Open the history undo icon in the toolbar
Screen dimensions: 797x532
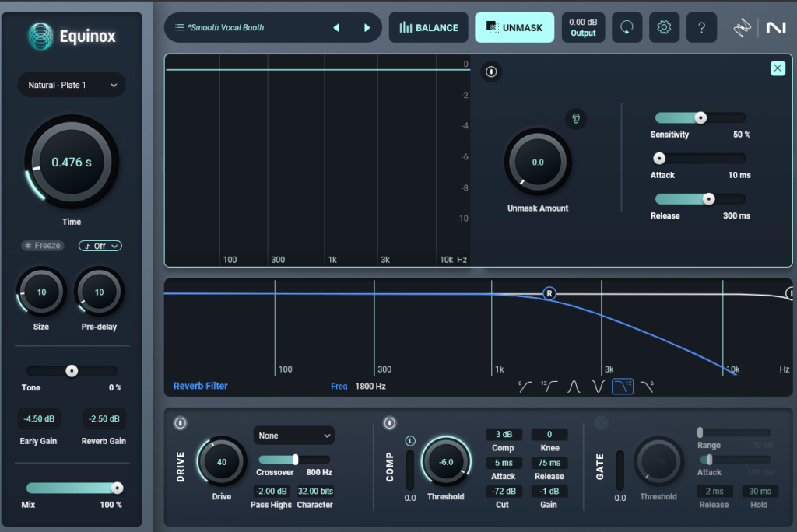pos(627,26)
